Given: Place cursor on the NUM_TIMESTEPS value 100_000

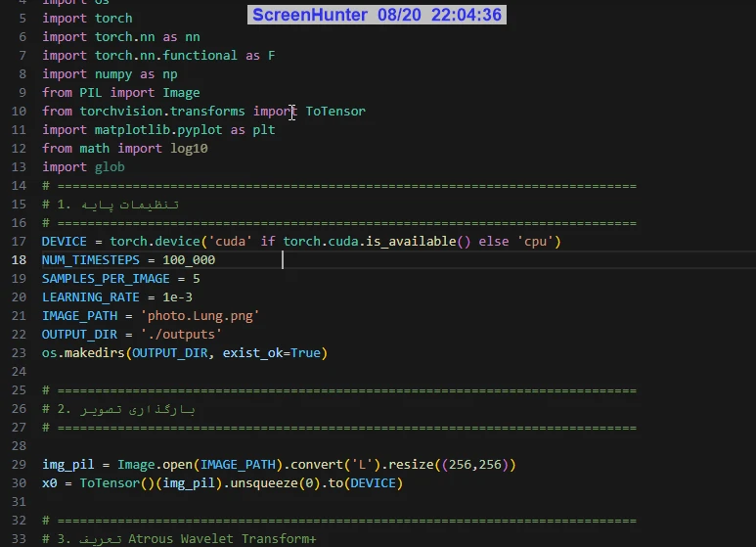Looking at the screenshot, I should click(189, 260).
